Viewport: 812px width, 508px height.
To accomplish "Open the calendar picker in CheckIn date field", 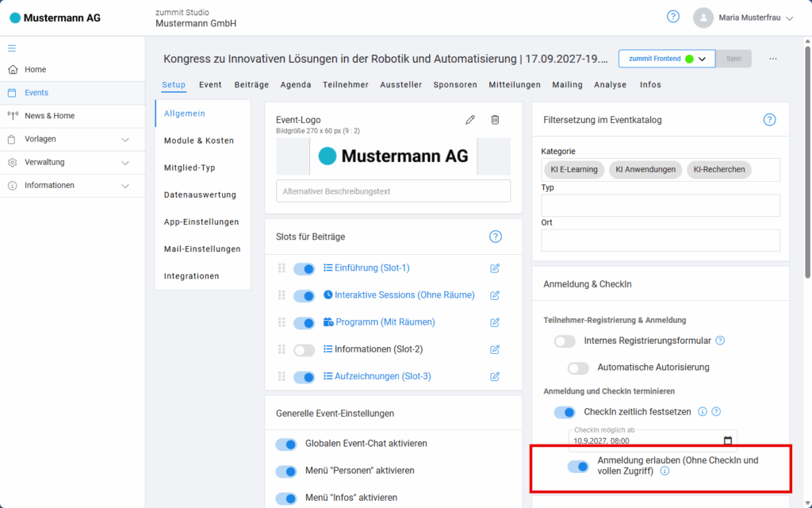I will [728, 441].
